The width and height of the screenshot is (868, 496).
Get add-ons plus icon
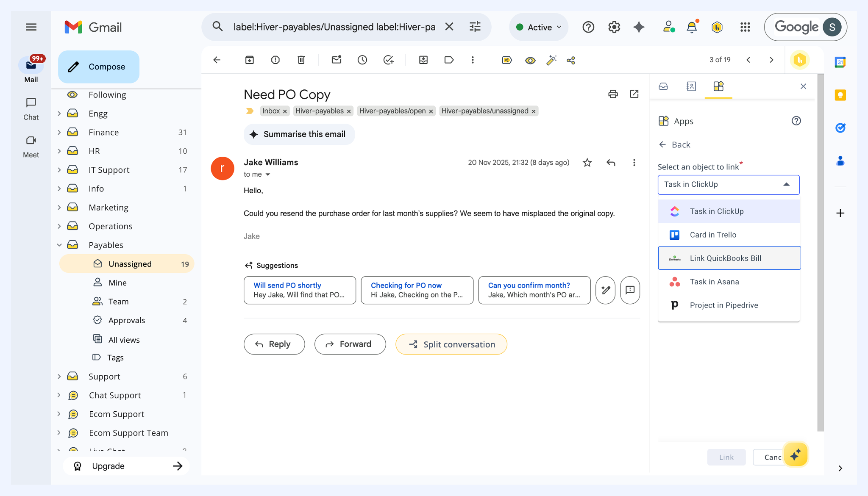840,213
